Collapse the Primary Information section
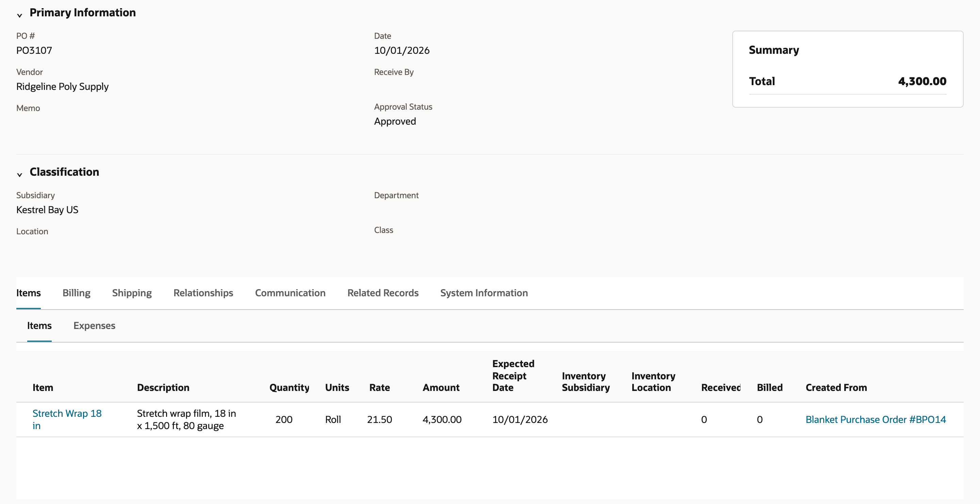980x504 pixels. (x=19, y=15)
